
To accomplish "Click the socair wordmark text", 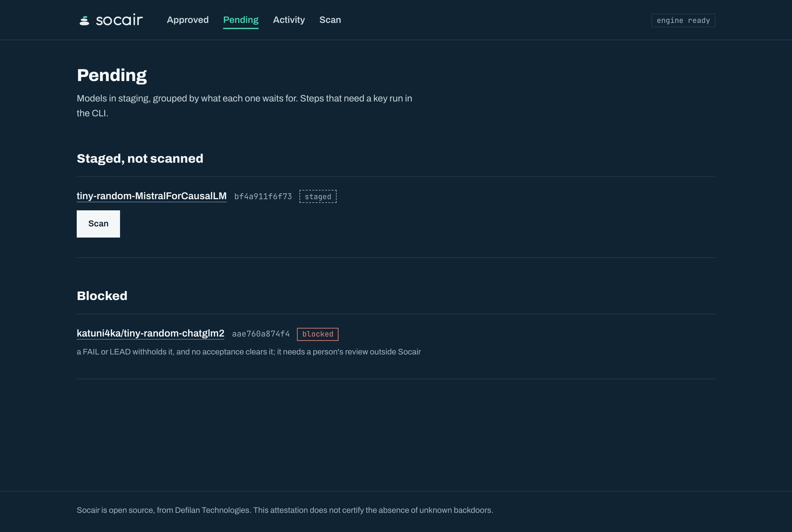I will click(119, 20).
